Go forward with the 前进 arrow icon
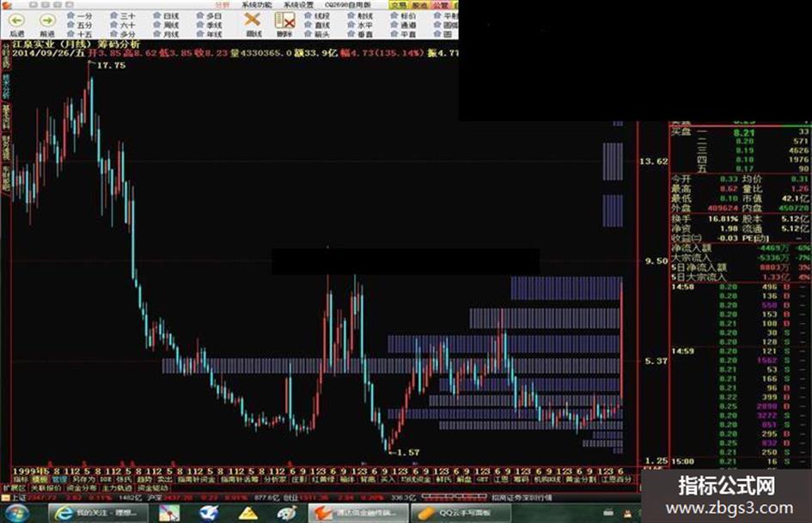Screen dimensions: 812x523 pyautogui.click(x=47, y=21)
